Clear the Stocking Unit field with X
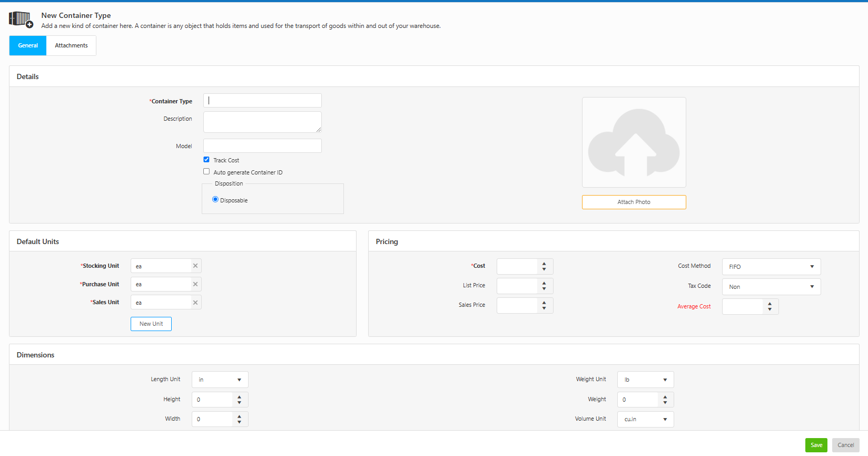 click(195, 266)
